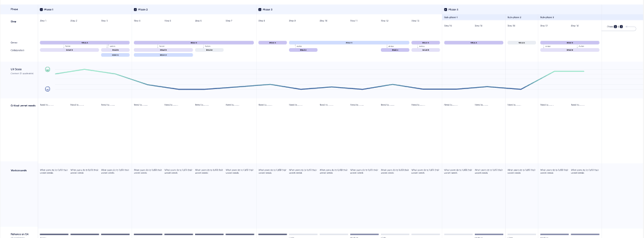Click the Reliance on EA bar under Step 1

tap(54, 234)
